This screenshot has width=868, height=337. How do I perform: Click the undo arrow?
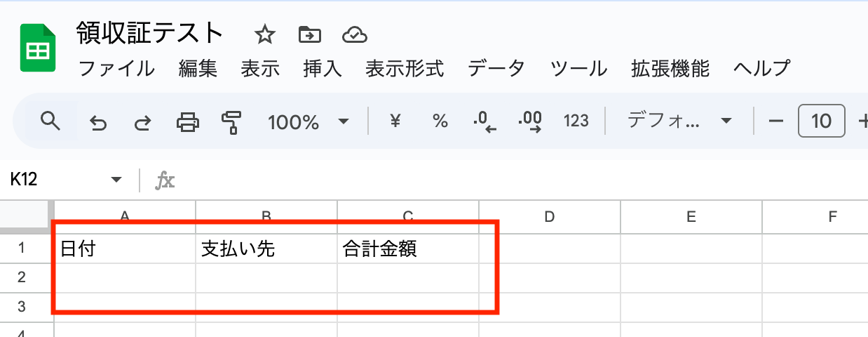pos(98,123)
